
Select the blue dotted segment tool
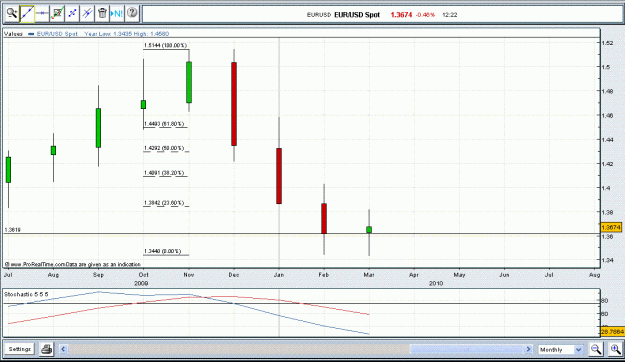[x=73, y=14]
